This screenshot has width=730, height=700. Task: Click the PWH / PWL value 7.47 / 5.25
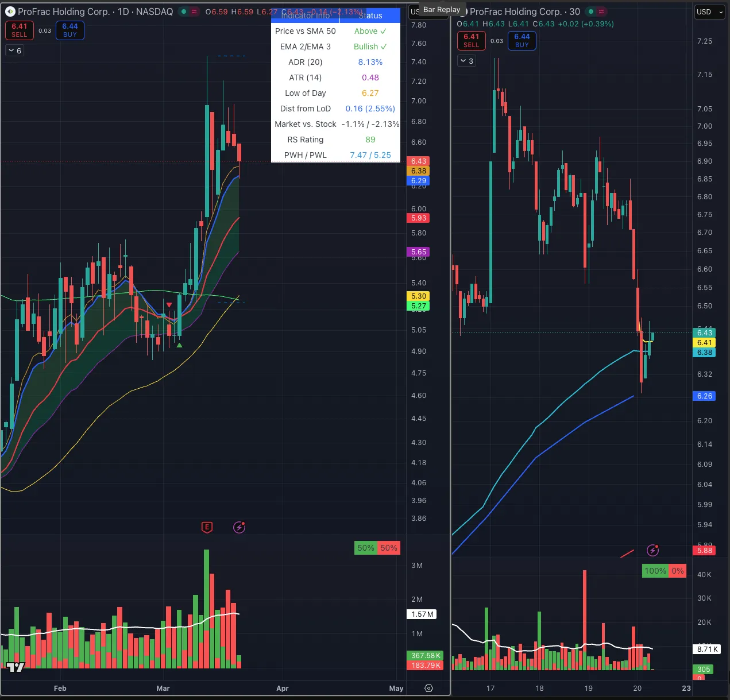click(x=370, y=155)
